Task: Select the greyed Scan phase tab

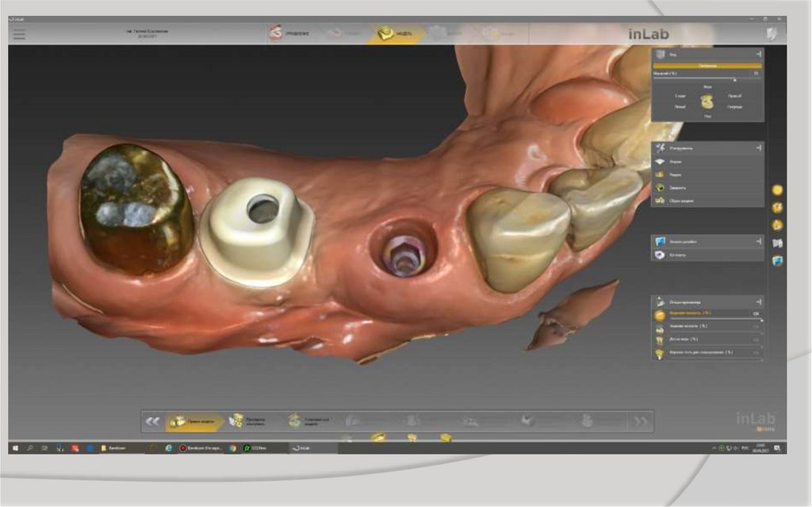Action: pos(342,33)
